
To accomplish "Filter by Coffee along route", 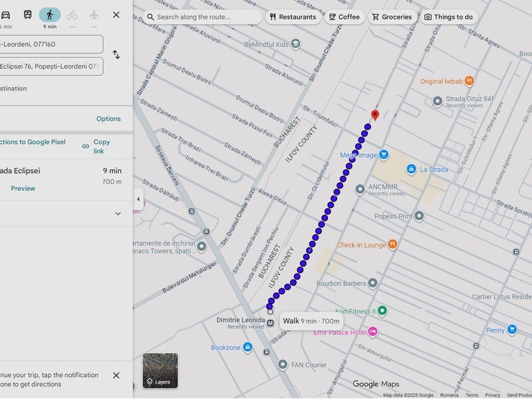I will click(344, 17).
